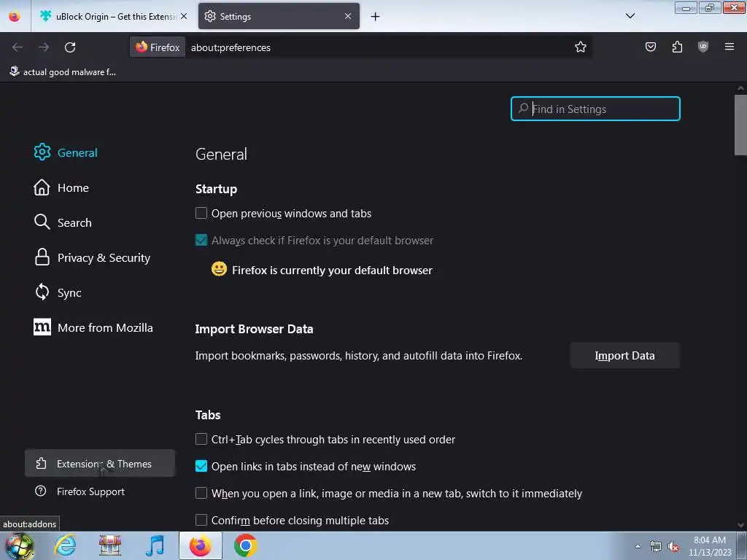Image resolution: width=747 pixels, height=560 pixels.
Task: Open the Sync settings category
Action: coord(58,292)
